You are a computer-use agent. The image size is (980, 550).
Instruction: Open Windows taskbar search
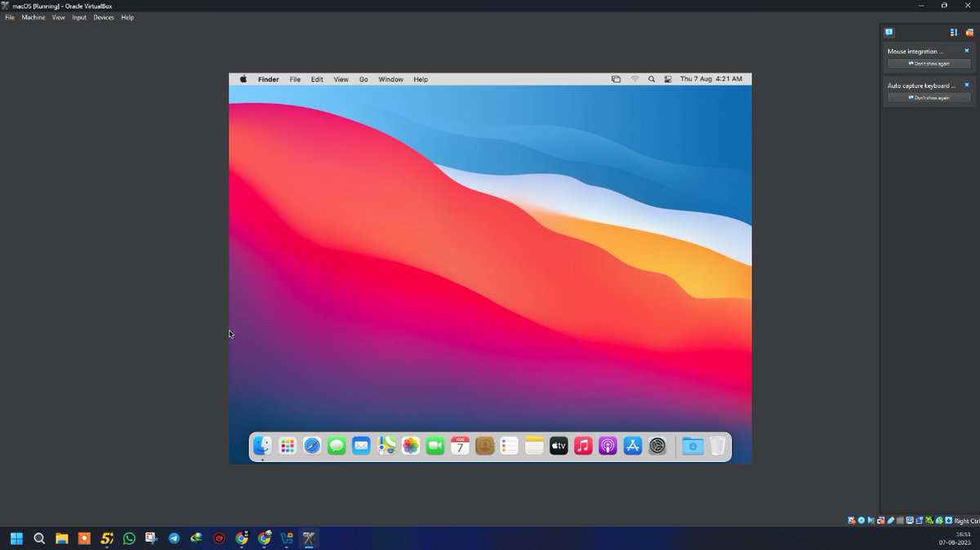click(x=39, y=539)
